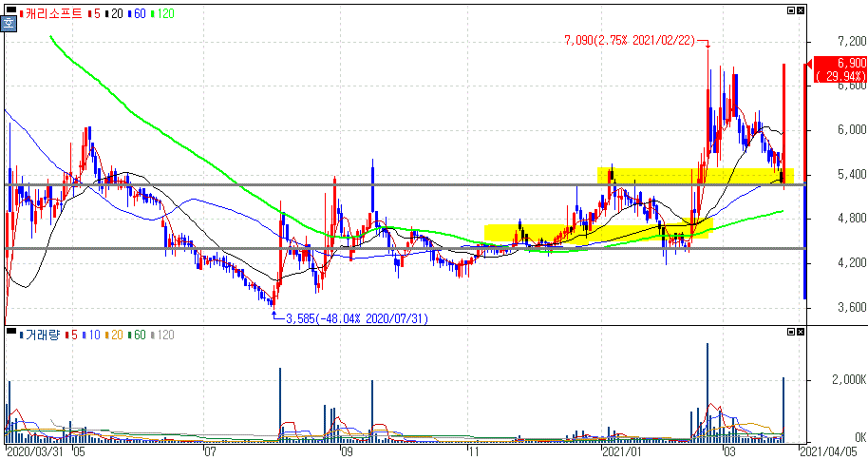Maximize the volume panel

791,332
